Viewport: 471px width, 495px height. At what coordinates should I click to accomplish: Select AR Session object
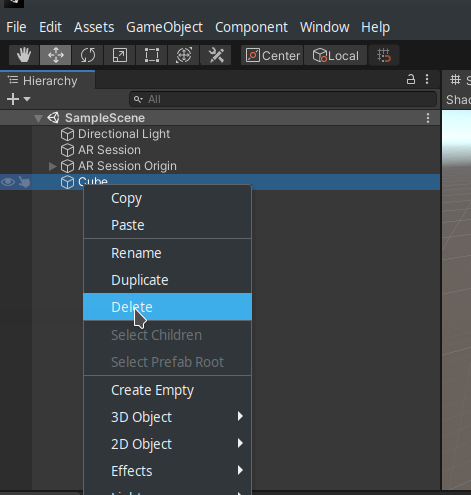pos(109,150)
